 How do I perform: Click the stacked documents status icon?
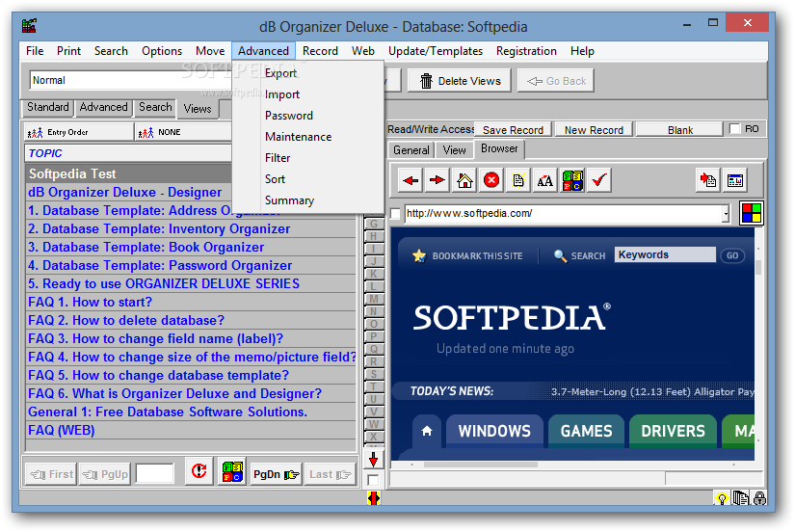point(741,498)
